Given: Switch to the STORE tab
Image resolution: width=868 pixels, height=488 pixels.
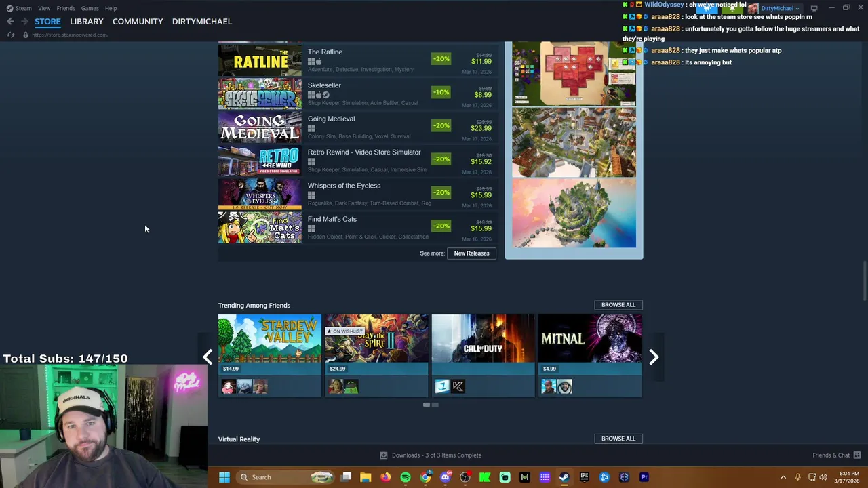Looking at the screenshot, I should [x=47, y=22].
